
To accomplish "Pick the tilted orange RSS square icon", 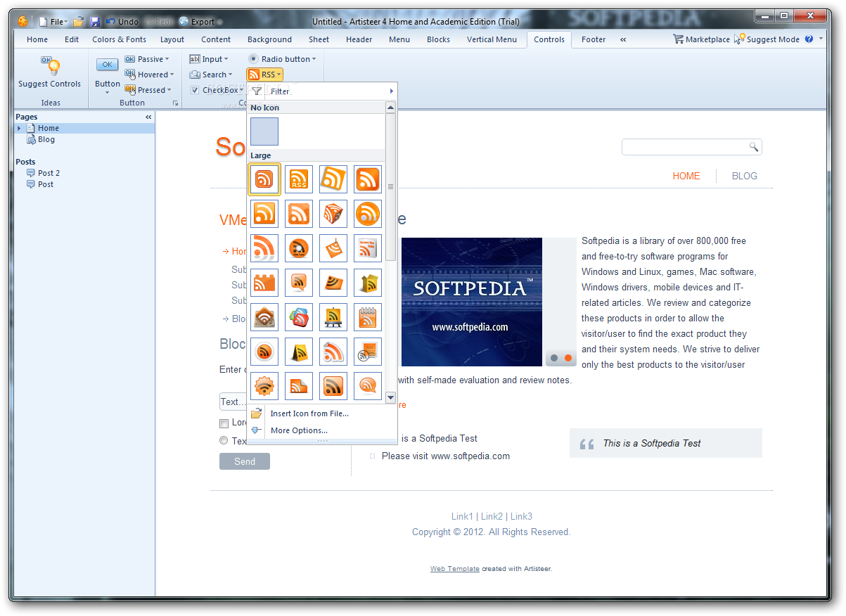I will [333, 179].
